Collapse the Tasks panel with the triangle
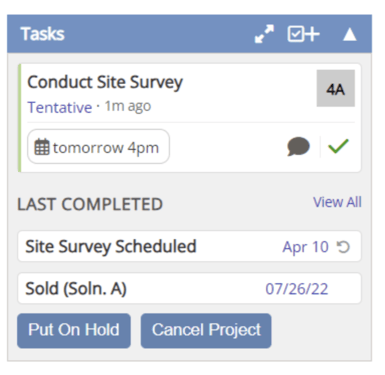Viewport: 385px width, 375px height. click(350, 34)
